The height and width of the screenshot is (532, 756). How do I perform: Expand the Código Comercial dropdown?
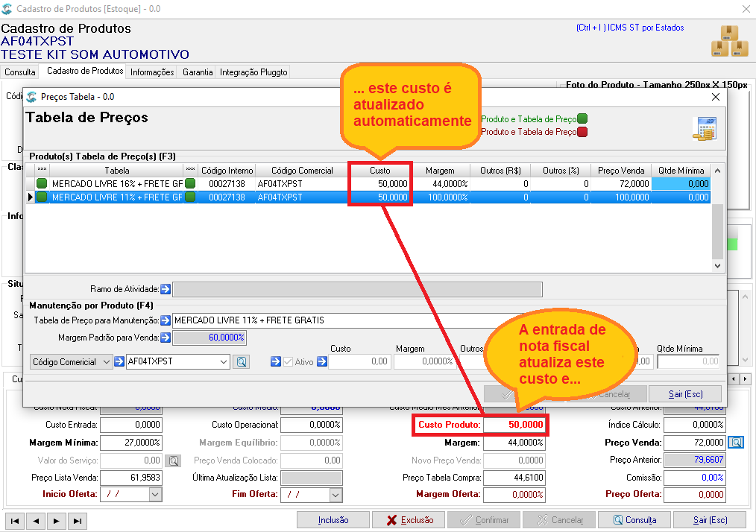click(x=107, y=362)
